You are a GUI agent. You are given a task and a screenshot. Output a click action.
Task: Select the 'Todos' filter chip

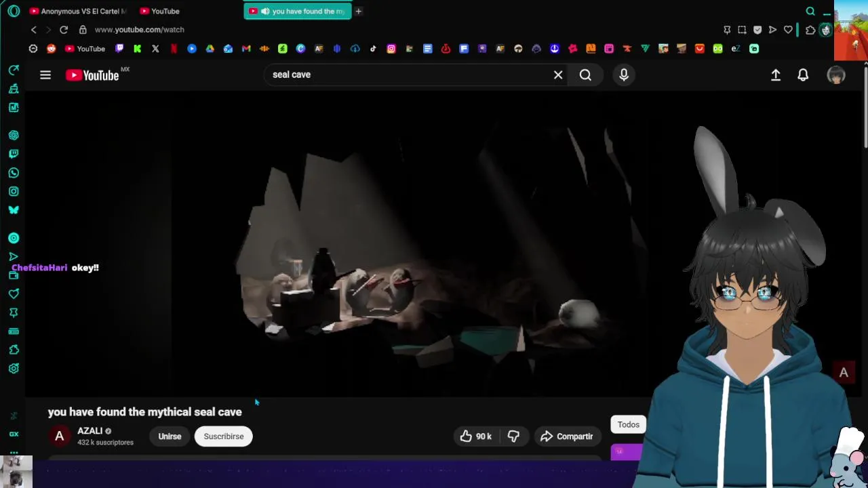(628, 425)
